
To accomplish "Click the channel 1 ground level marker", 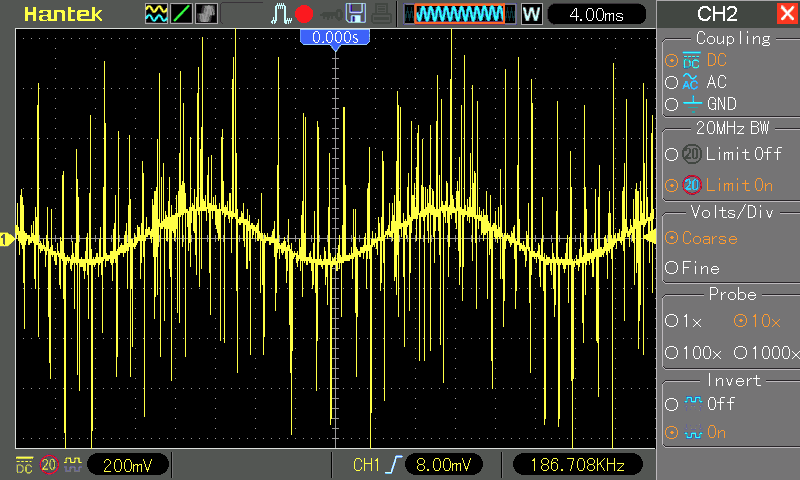I will pyautogui.click(x=7, y=239).
